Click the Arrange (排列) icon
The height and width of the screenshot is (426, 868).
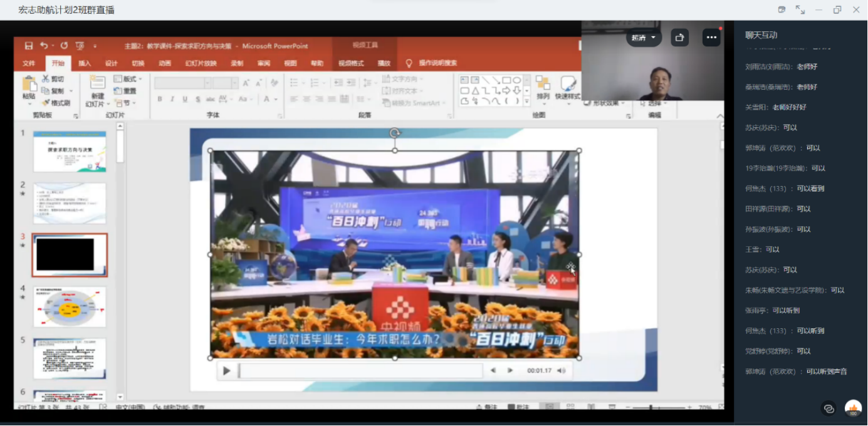coord(543,83)
